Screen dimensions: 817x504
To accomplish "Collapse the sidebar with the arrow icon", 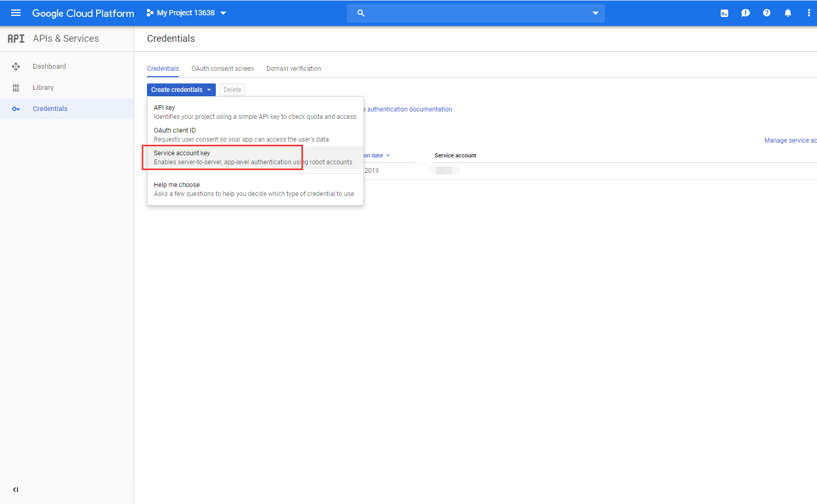I will 16,490.
